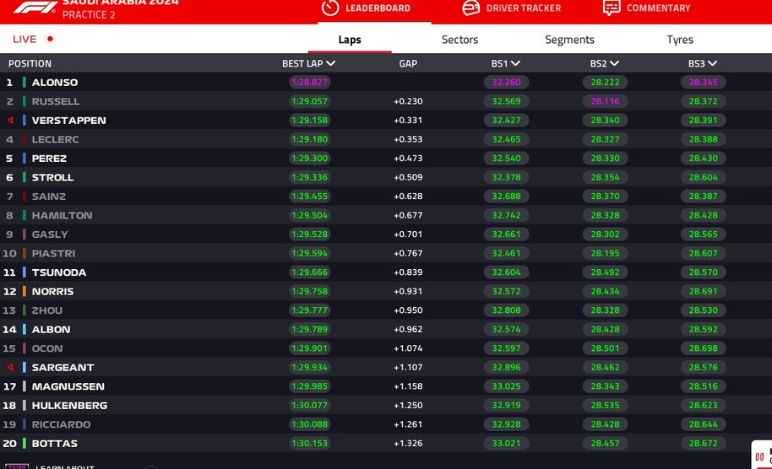Expand the BEST LAP column dropdown
772x469 pixels.
[x=331, y=64]
